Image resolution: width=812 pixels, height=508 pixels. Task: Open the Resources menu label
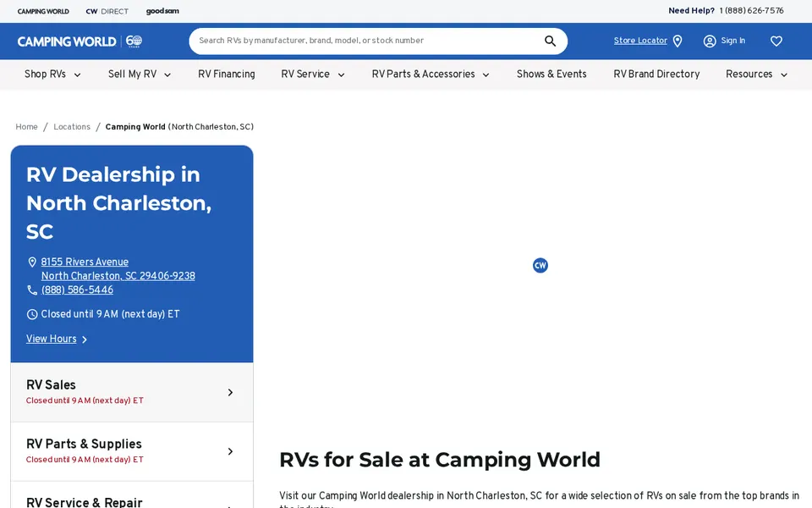749,75
